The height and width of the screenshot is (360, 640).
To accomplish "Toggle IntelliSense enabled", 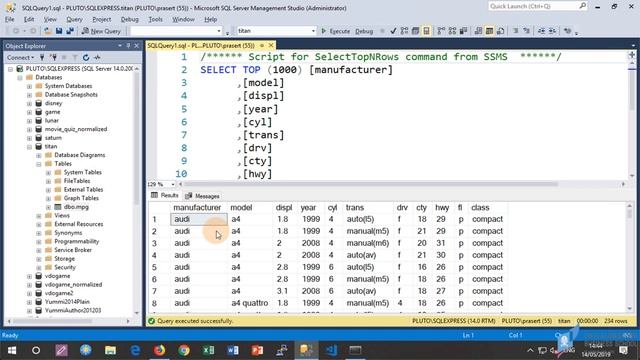I will coord(426,31).
